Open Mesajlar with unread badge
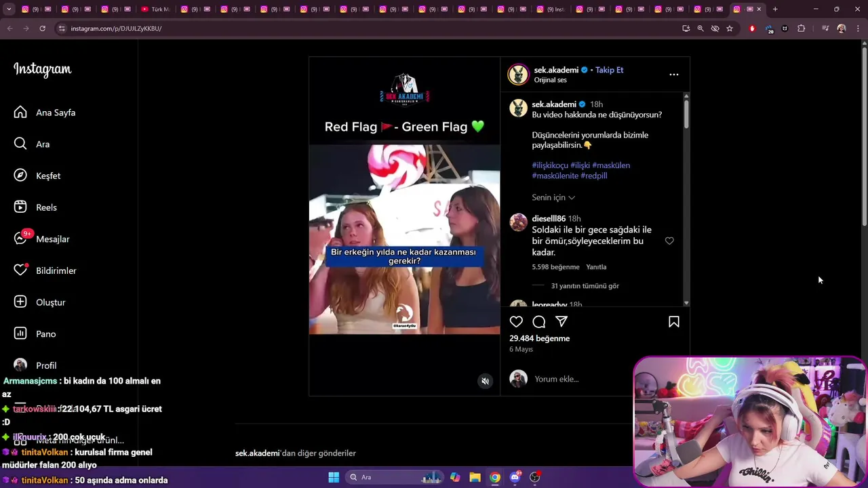The width and height of the screenshot is (868, 488). (x=42, y=239)
